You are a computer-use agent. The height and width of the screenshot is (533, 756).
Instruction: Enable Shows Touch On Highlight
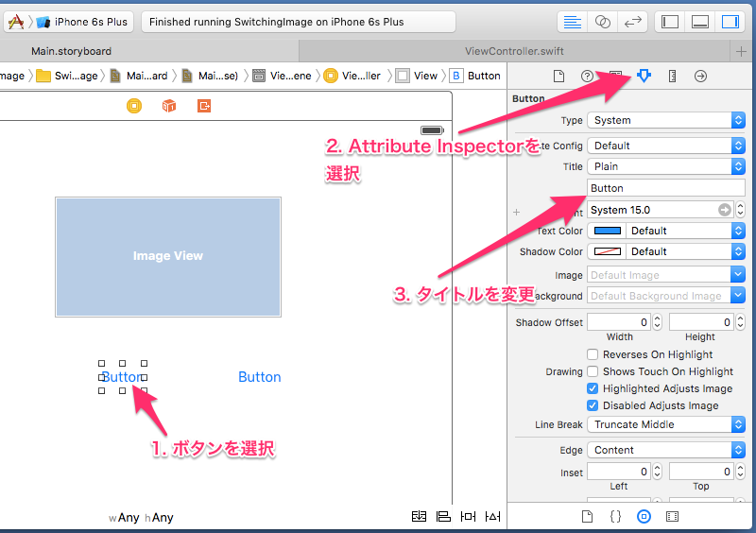(x=593, y=371)
